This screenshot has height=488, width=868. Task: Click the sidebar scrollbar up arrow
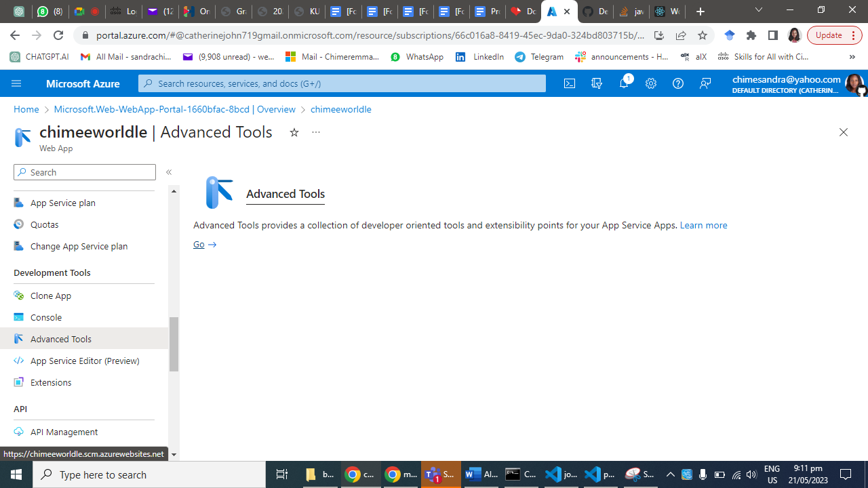tap(174, 191)
